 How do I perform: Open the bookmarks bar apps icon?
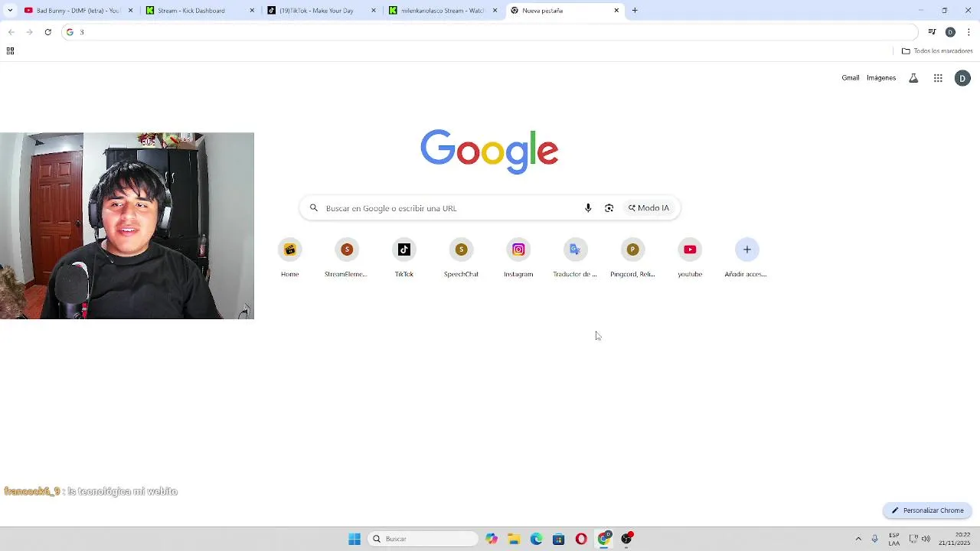point(10,51)
